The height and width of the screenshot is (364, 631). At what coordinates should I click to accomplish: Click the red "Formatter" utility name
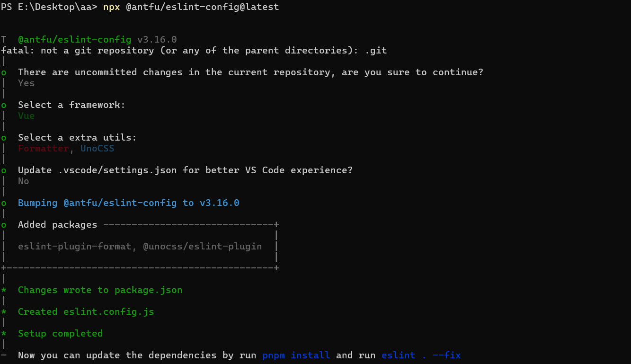point(44,149)
